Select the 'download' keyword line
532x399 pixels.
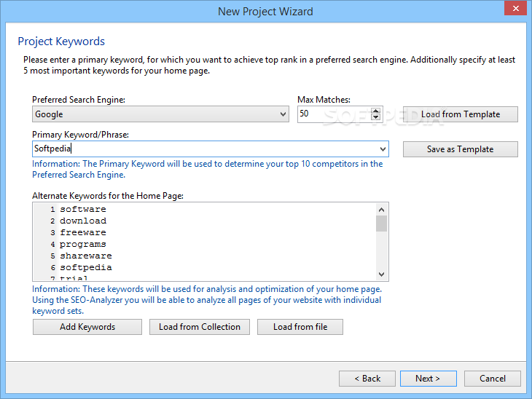pyautogui.click(x=83, y=221)
